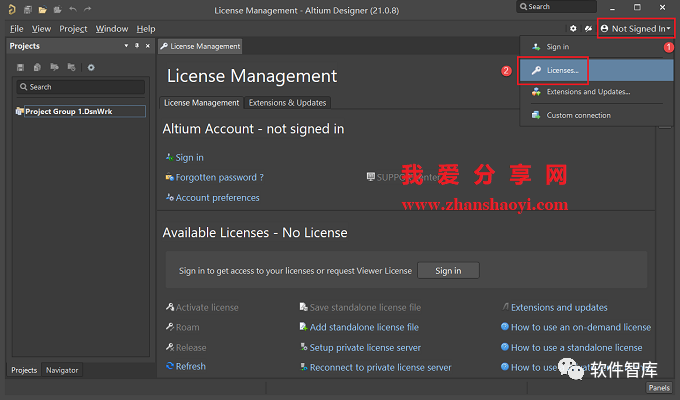Image resolution: width=680 pixels, height=400 pixels.
Task: Choose Sign in from the account dropdown menu
Action: click(x=596, y=47)
